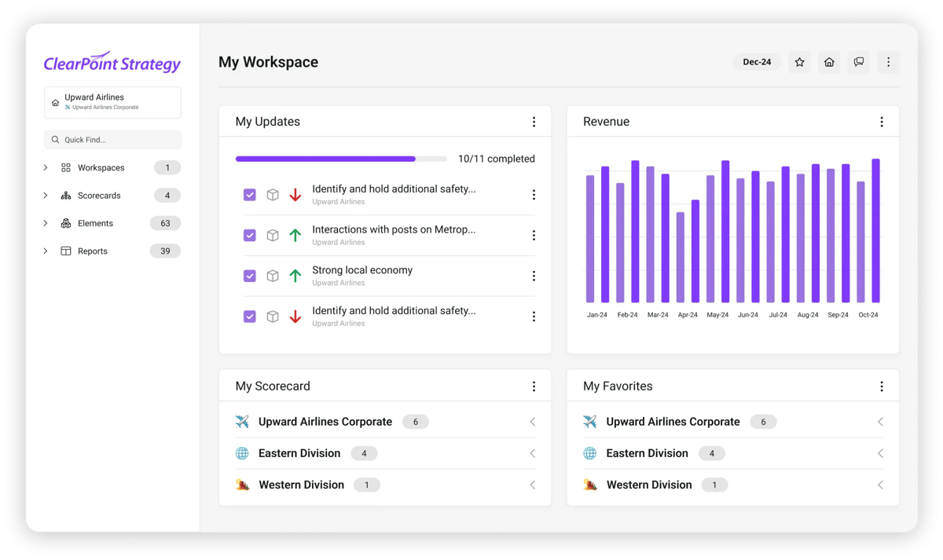Open the Upward Airlines scorecard selector
Viewport: 943px width, 560px height.
(112, 102)
